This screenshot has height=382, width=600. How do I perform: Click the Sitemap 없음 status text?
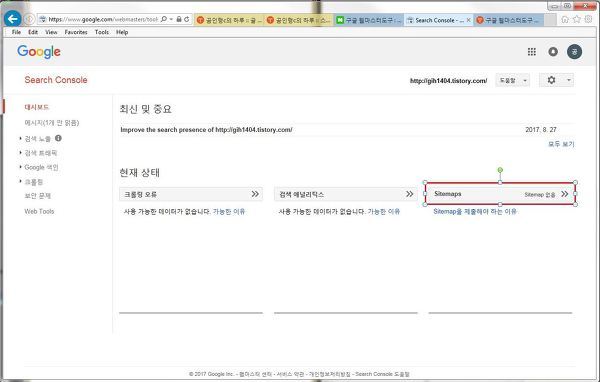540,194
